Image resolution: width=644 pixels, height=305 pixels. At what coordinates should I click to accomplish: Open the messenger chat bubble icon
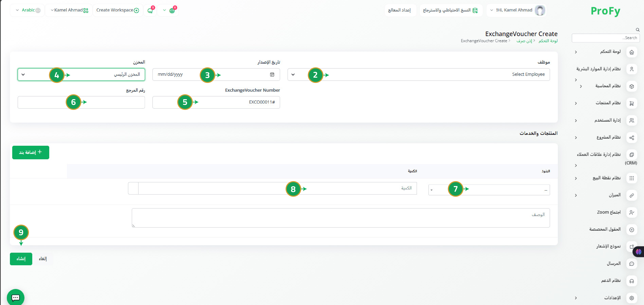click(632, 264)
